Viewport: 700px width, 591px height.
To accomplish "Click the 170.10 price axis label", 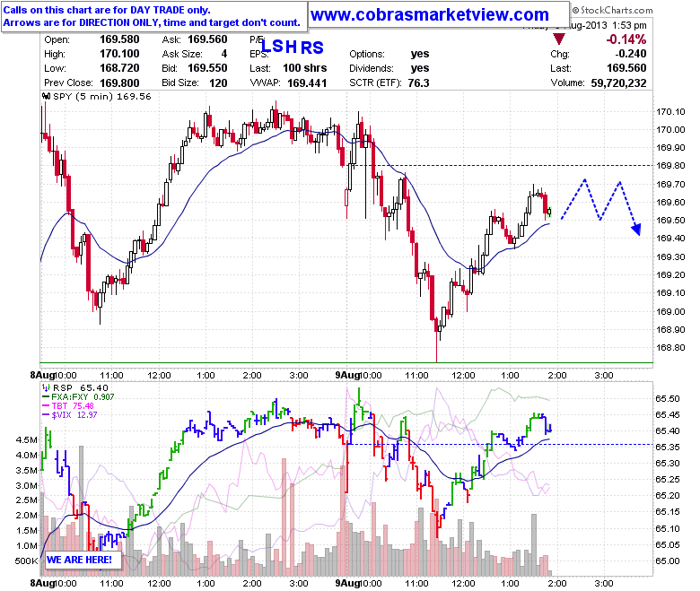I will (670, 111).
